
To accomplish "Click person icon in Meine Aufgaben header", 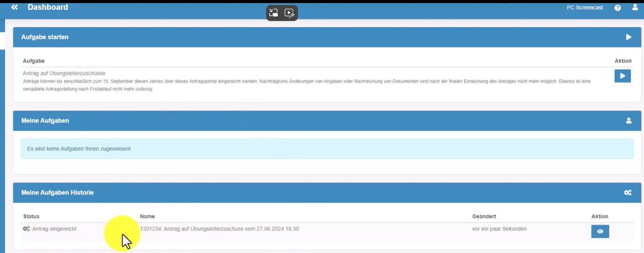I will click(x=629, y=121).
